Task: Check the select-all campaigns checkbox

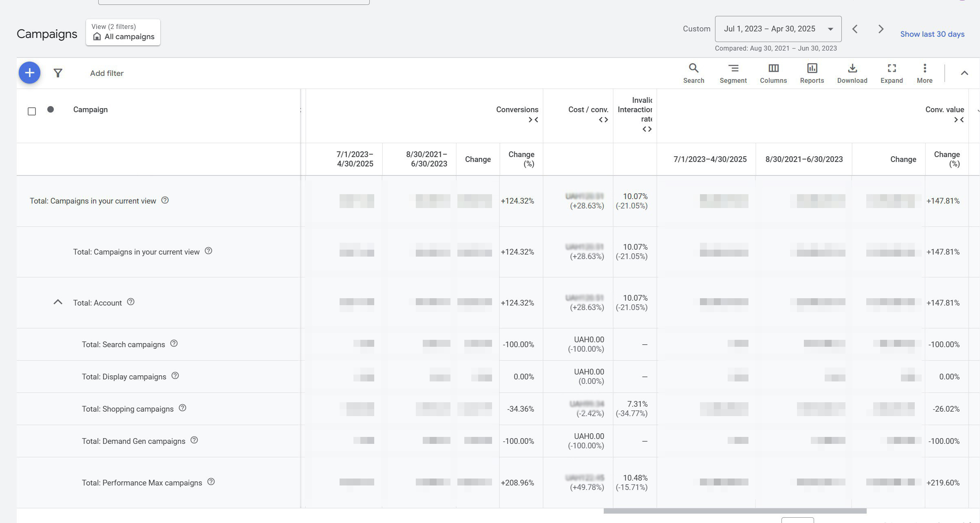Action: (32, 111)
